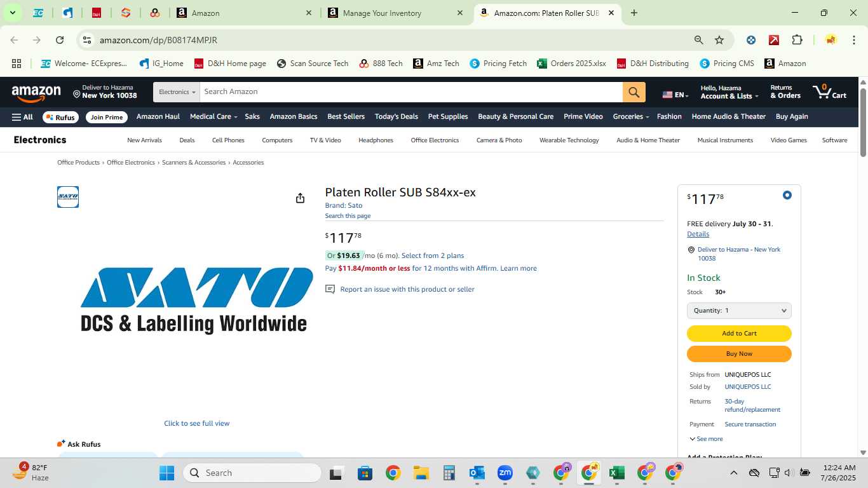This screenshot has width=868, height=488.
Task: Reload the page with refresh icon
Action: tap(60, 40)
